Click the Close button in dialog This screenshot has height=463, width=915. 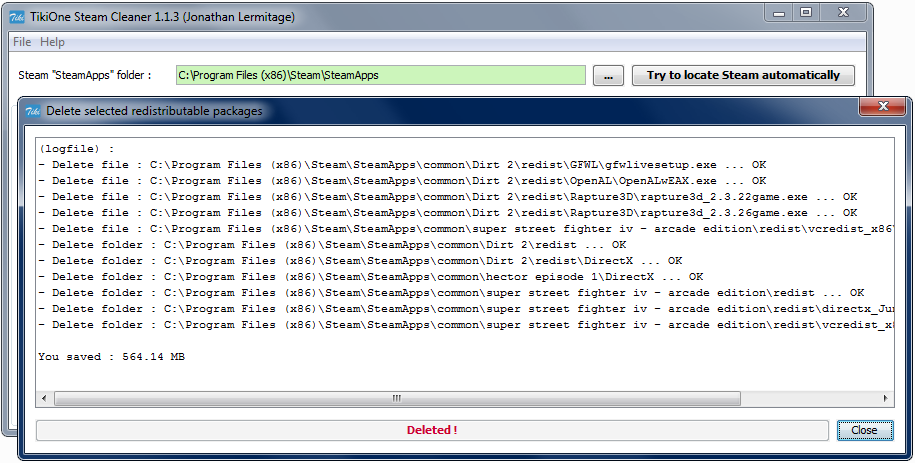pyautogui.click(x=864, y=430)
